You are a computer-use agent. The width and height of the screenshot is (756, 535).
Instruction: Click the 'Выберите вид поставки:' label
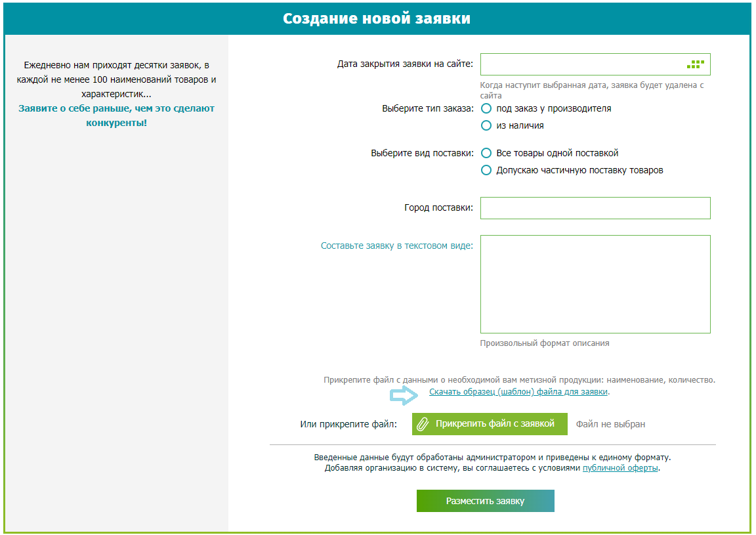click(423, 153)
